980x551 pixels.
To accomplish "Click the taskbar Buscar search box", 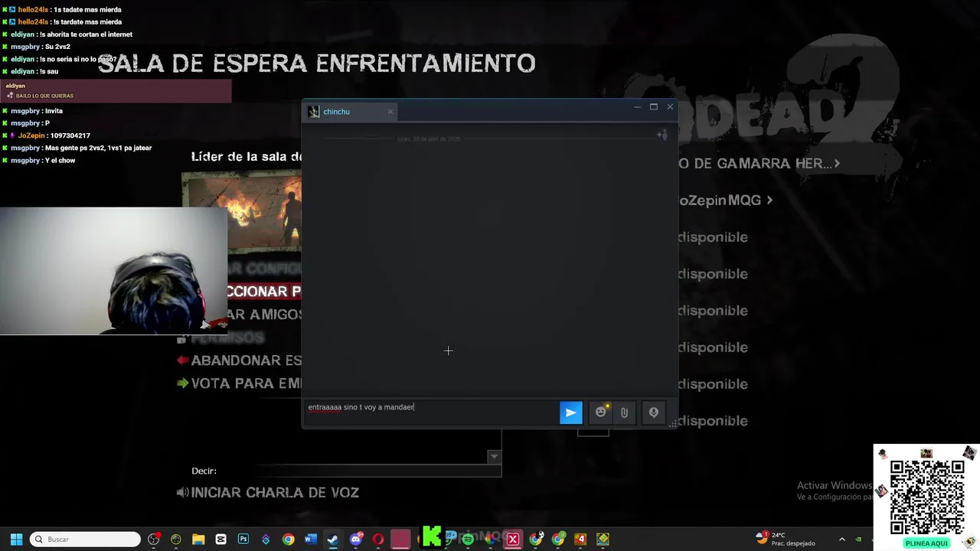I will tap(85, 540).
